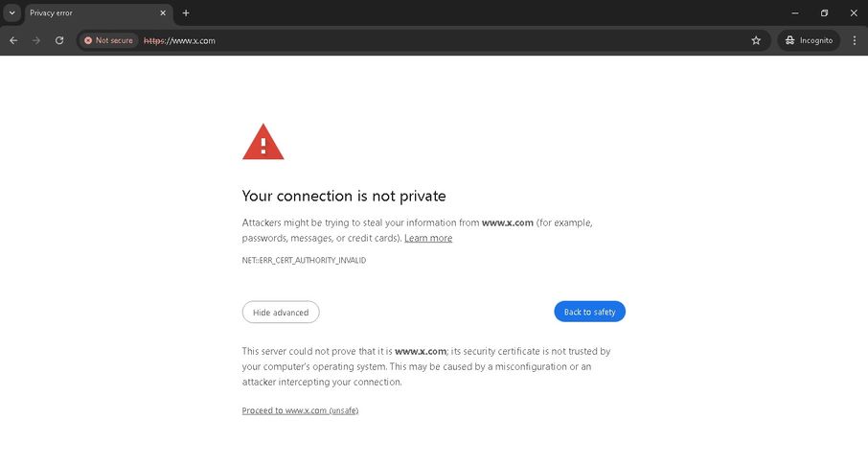Open a new tab with plus icon

(186, 13)
